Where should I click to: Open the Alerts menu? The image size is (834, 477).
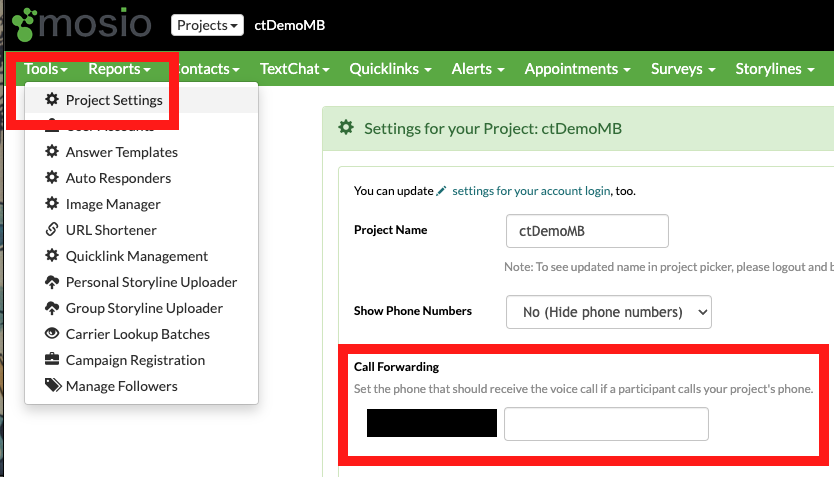click(x=478, y=69)
